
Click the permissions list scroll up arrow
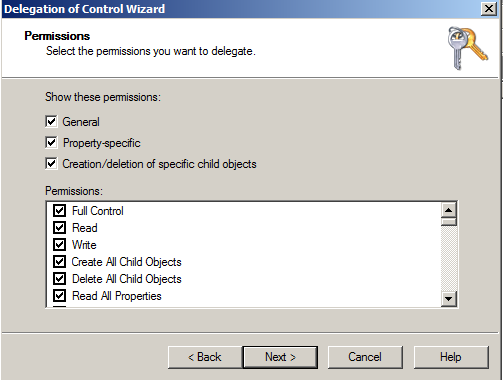[449, 210]
